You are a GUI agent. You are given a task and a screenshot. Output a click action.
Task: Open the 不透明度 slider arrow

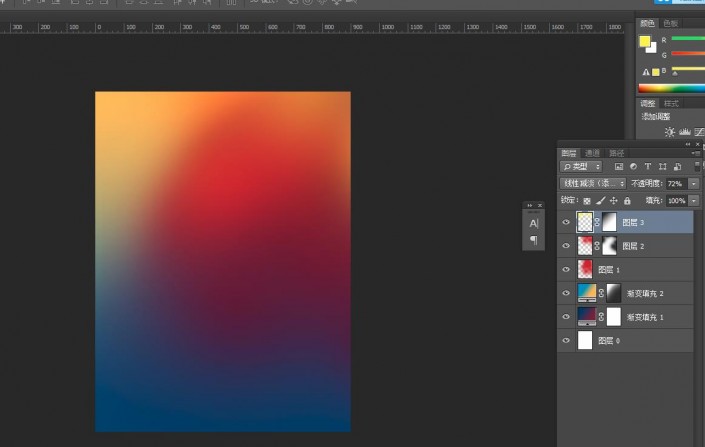(x=694, y=183)
